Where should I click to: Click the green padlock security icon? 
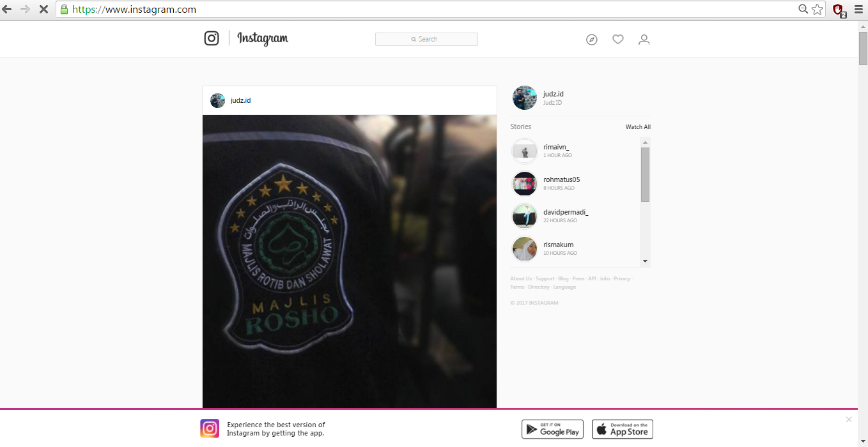[x=64, y=10]
